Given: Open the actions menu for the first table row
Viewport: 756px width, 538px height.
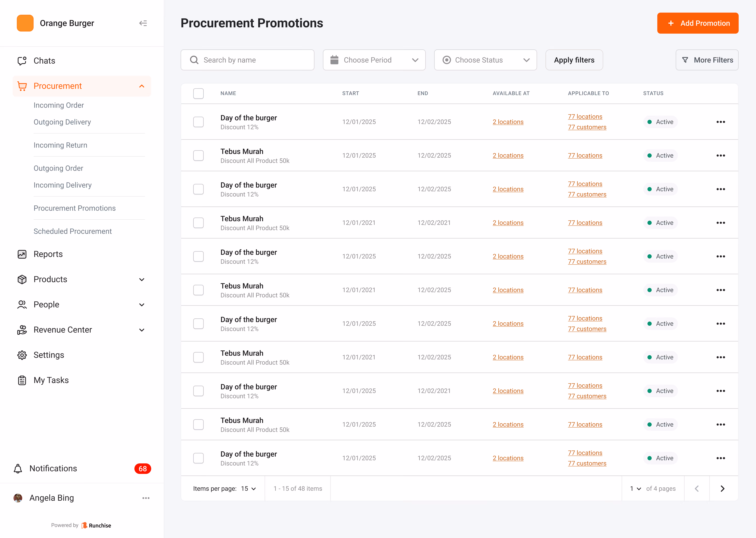Looking at the screenshot, I should pyautogui.click(x=721, y=122).
